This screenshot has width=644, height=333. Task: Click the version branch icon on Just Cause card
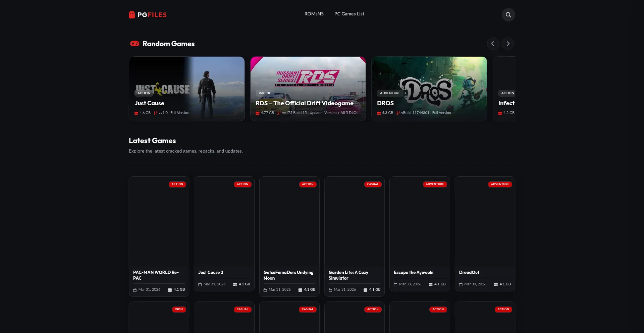[155, 113]
